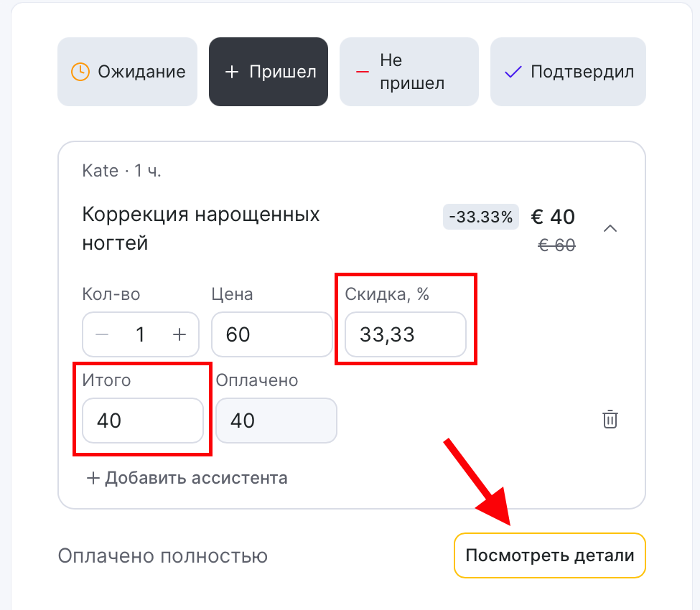Open Посмотреть детали payment details
Viewport: 700px width, 610px height.
549,555
